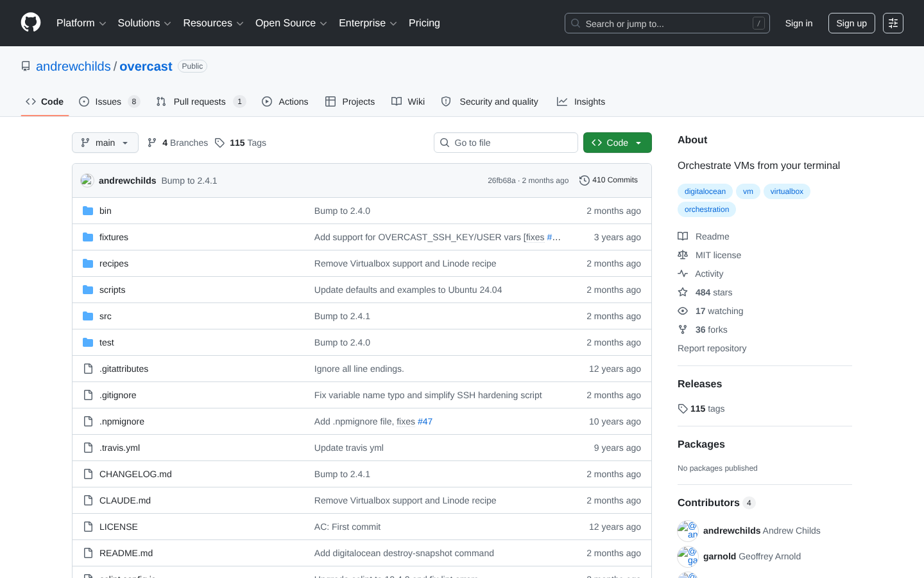Image resolution: width=924 pixels, height=578 pixels.
Task: Open the main branch selector dropdown
Action: tap(105, 143)
